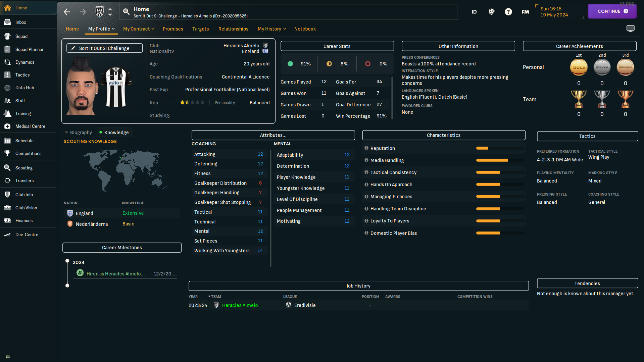Image resolution: width=644 pixels, height=362 pixels.
Task: Click the manager portrait image
Action: 82,87
